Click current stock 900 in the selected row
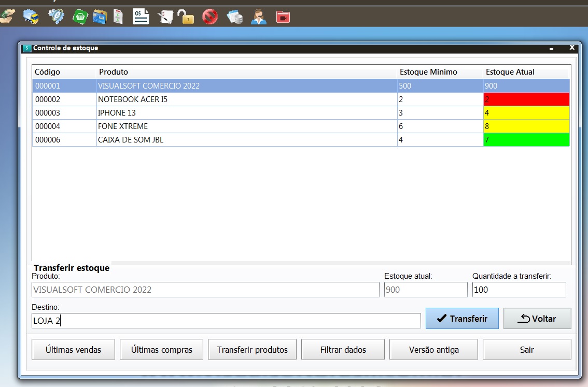 point(526,86)
